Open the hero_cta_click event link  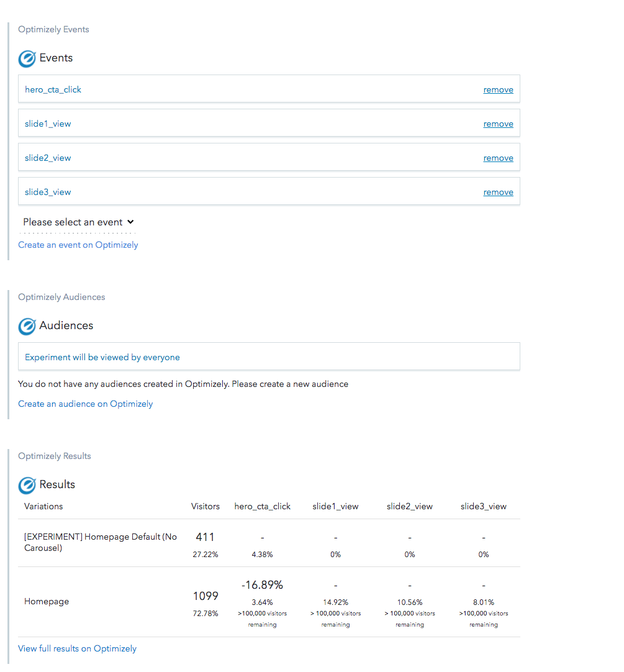pos(53,89)
